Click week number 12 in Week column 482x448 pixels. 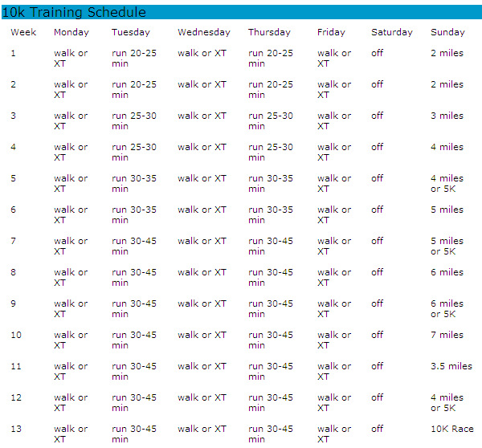tap(16, 398)
